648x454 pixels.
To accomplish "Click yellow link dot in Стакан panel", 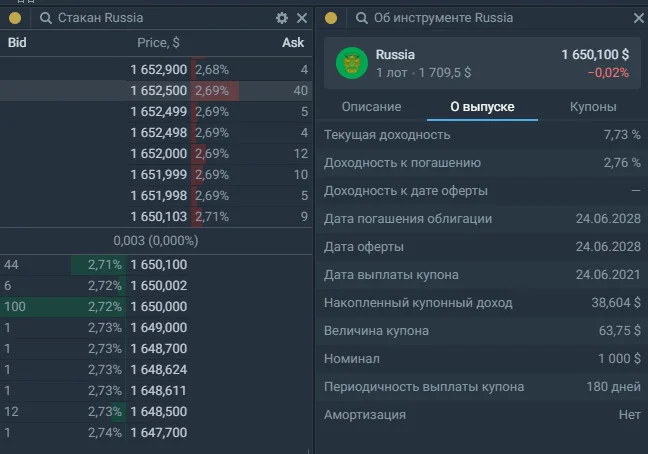I will pos(15,18).
